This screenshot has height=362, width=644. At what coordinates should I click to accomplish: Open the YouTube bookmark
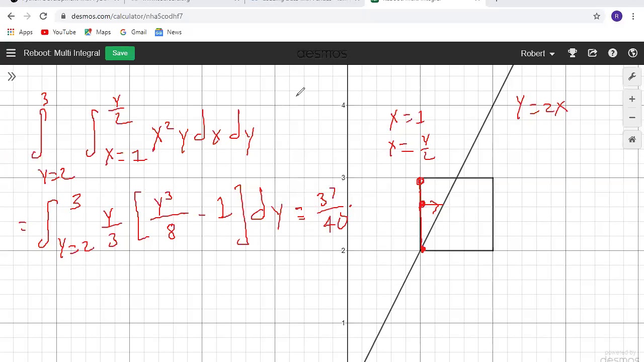(58, 32)
